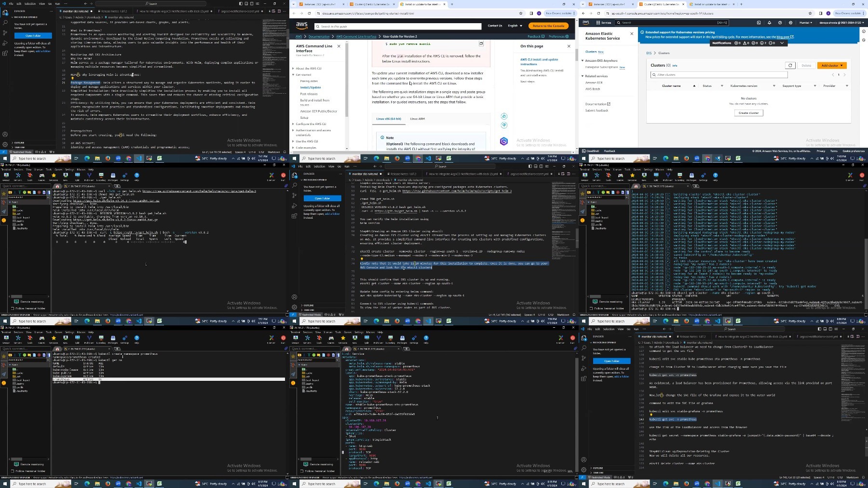Open CloudShell icon in EKS console top bar
Image resolution: width=868 pixels, height=488 pixels.
(759, 22)
